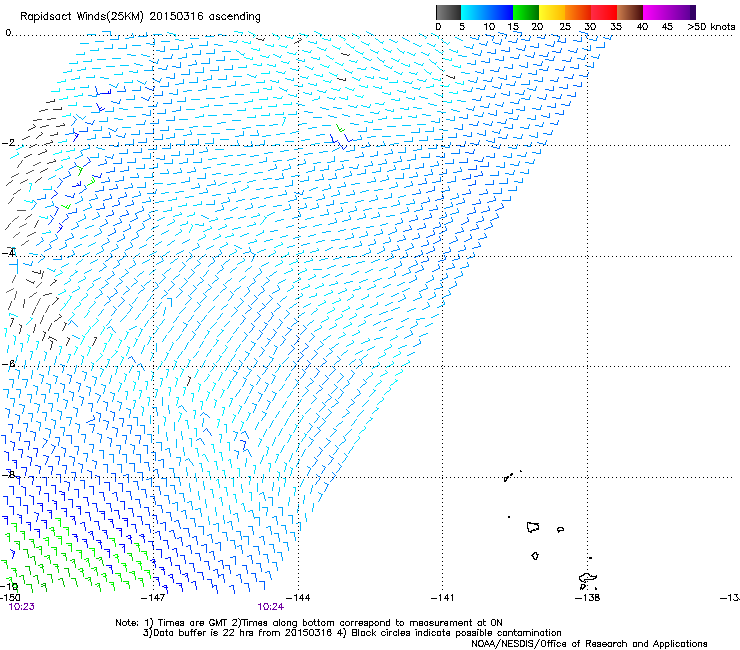Screen dimensions: 740x650
Task: Click the red 30-35 knots color swatch
Action: coord(604,12)
